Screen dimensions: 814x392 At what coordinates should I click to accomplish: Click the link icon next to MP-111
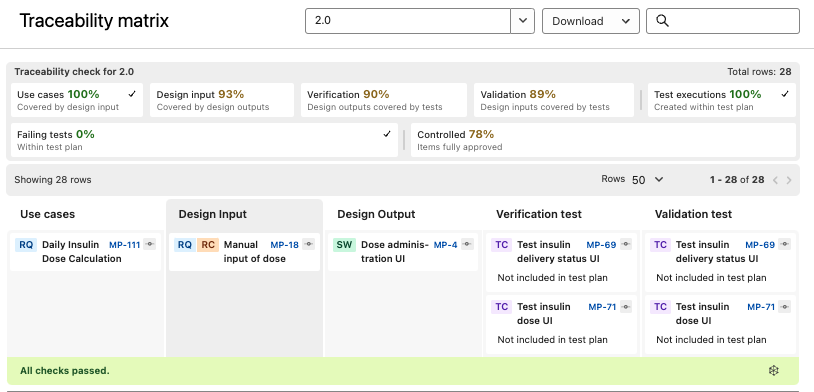150,245
